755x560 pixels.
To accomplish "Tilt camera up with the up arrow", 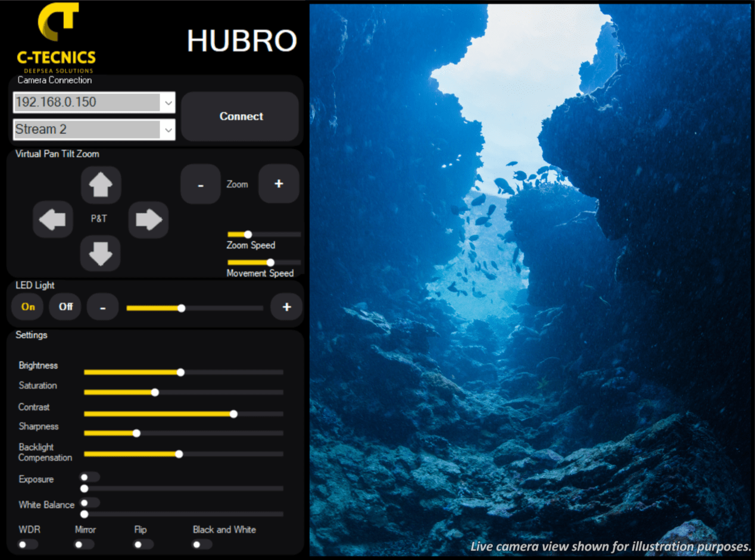I will [101, 185].
